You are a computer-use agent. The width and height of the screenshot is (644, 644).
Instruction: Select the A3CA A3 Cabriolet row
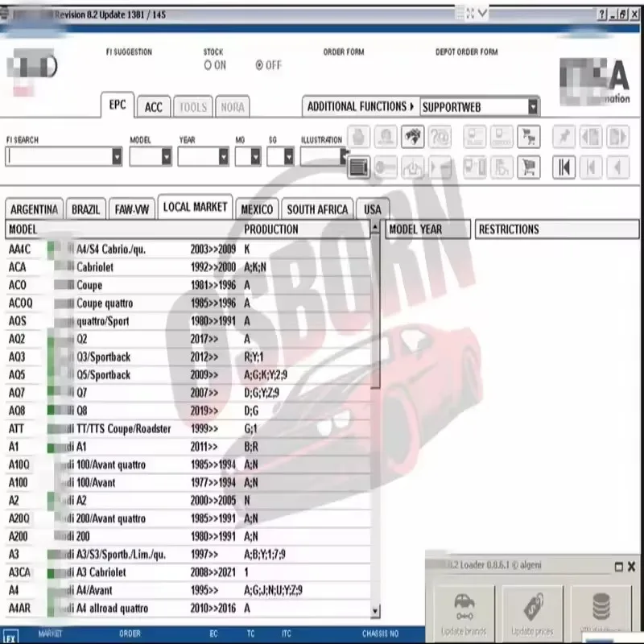(x=188, y=572)
